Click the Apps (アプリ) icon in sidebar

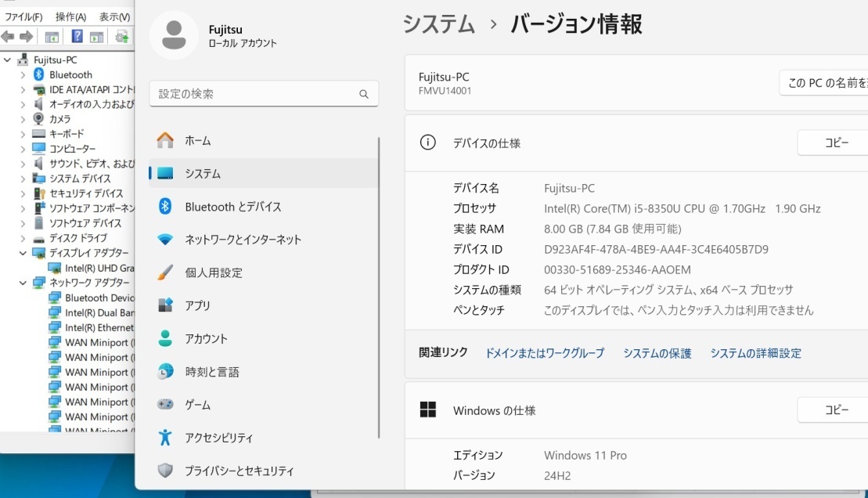point(165,305)
